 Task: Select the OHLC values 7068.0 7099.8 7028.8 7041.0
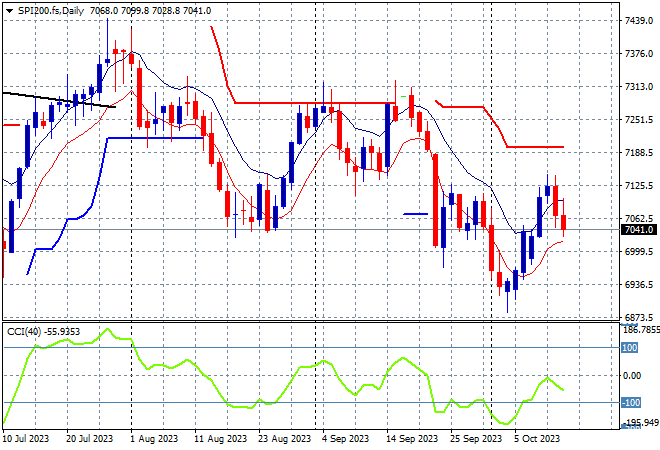(151, 11)
